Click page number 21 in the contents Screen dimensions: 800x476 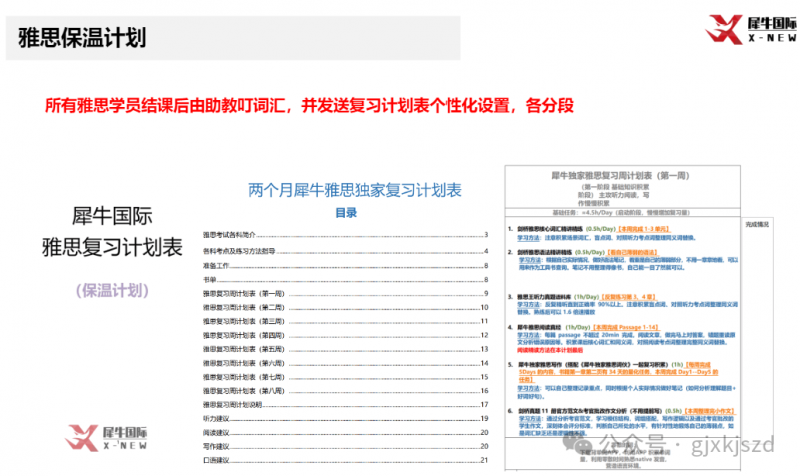tap(484, 460)
